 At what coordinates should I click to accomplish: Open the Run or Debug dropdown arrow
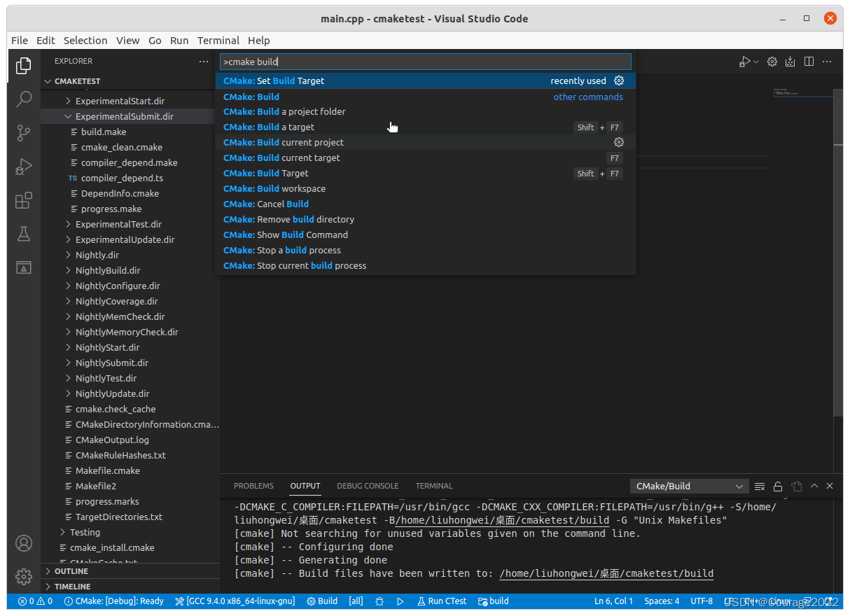point(756,62)
